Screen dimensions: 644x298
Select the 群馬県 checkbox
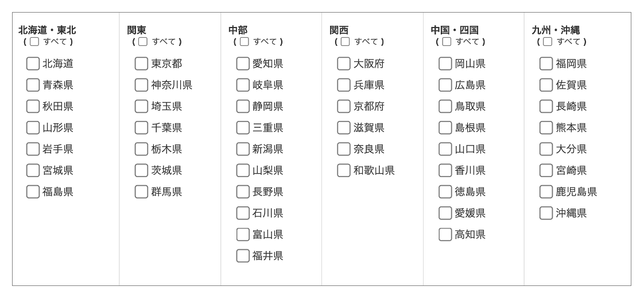point(141,192)
